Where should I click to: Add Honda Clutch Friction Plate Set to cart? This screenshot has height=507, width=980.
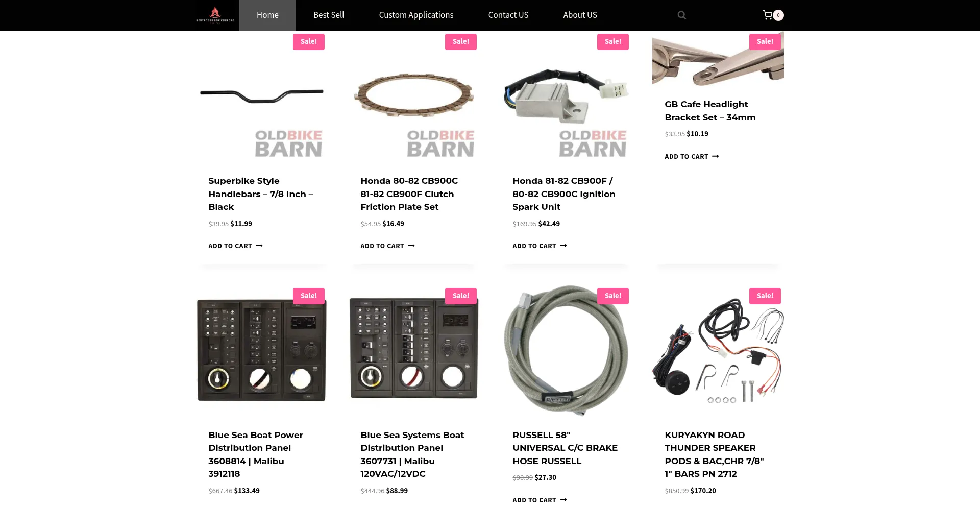[x=387, y=246]
